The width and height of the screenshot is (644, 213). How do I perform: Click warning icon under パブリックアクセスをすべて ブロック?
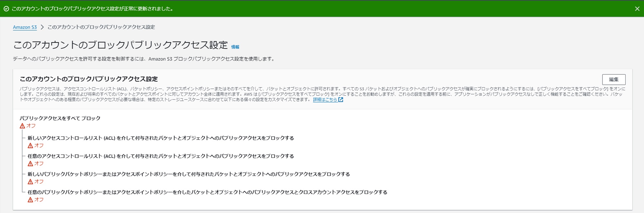pos(22,126)
